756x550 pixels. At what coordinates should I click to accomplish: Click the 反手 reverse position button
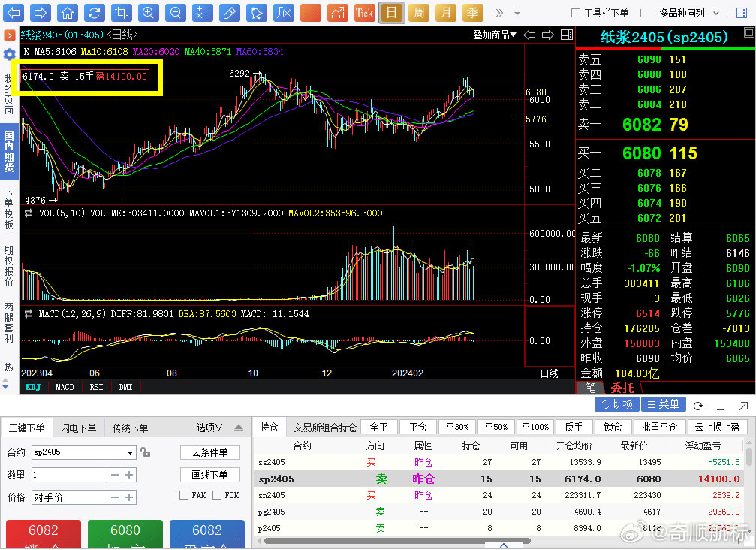point(574,427)
